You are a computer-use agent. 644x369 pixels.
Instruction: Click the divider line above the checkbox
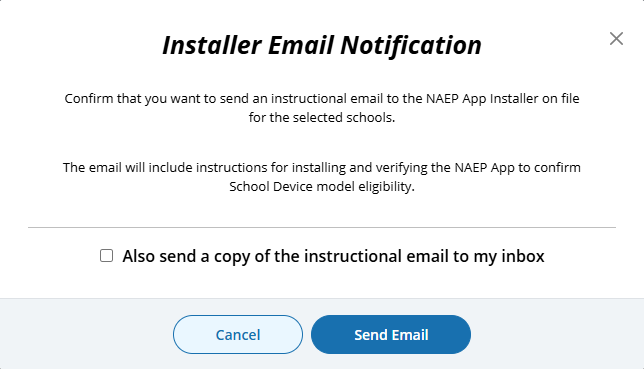coord(322,227)
